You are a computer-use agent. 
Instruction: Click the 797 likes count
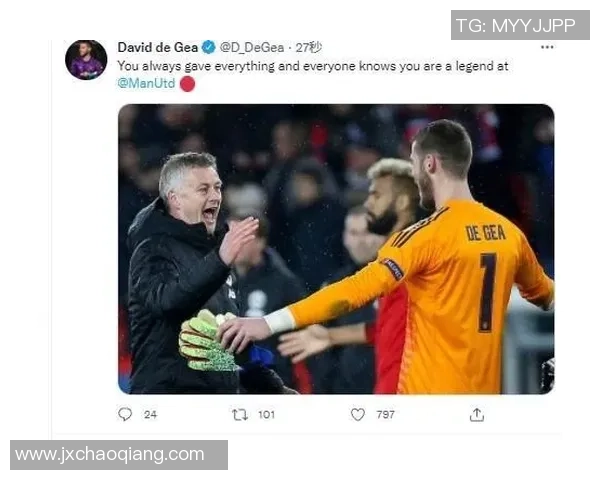pos(385,415)
